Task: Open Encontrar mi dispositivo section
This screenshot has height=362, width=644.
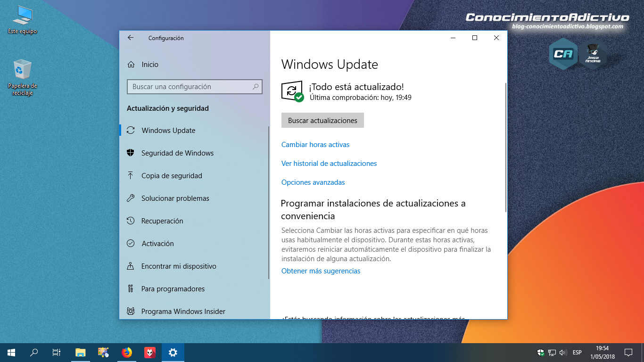Action: (x=194, y=266)
